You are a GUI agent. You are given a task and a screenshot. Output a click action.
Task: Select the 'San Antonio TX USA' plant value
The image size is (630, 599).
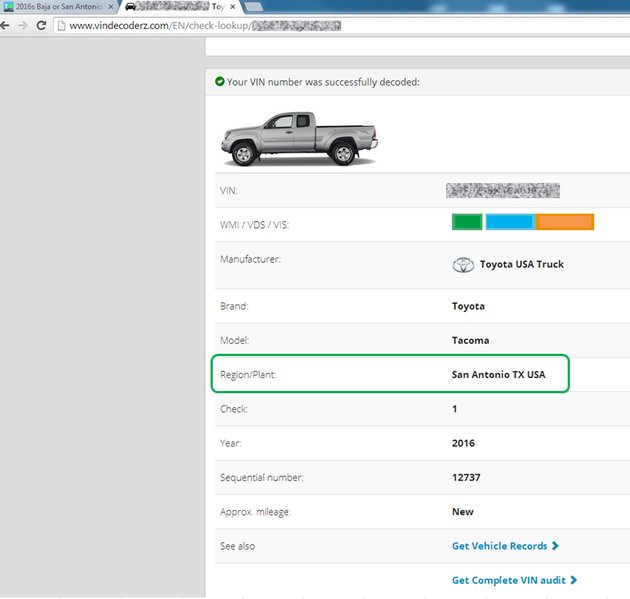[x=499, y=375]
